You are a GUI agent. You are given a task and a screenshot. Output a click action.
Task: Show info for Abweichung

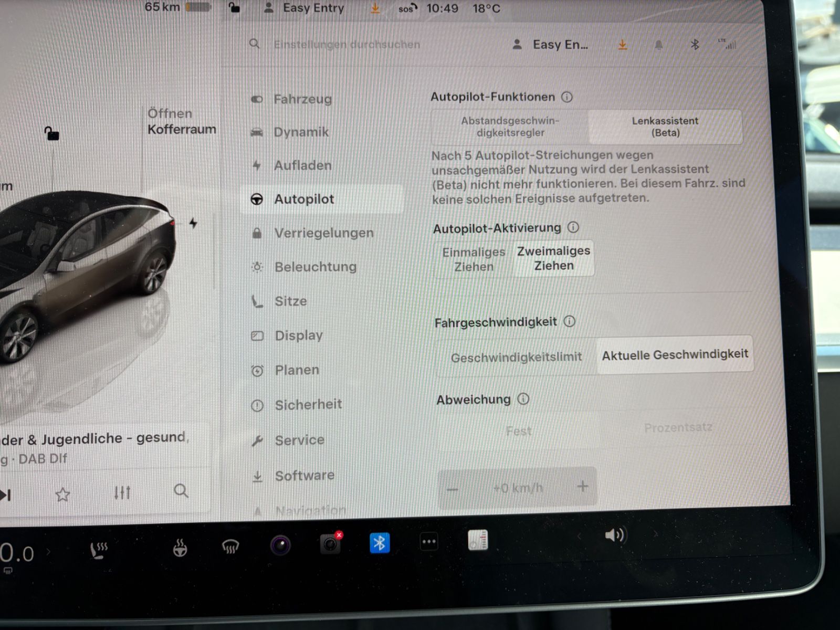[523, 399]
